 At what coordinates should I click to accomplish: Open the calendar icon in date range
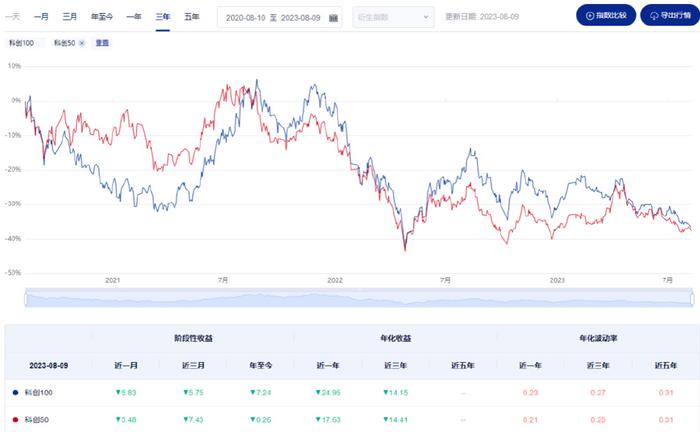click(x=333, y=18)
